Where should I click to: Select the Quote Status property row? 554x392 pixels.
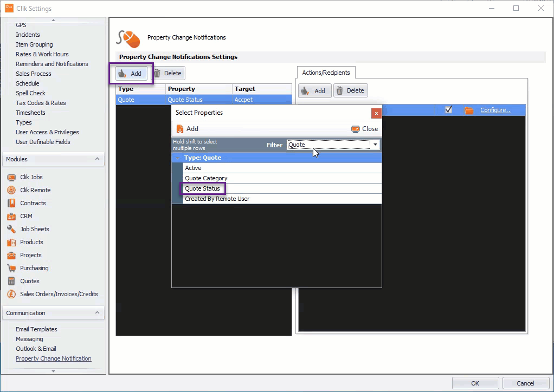202,188
